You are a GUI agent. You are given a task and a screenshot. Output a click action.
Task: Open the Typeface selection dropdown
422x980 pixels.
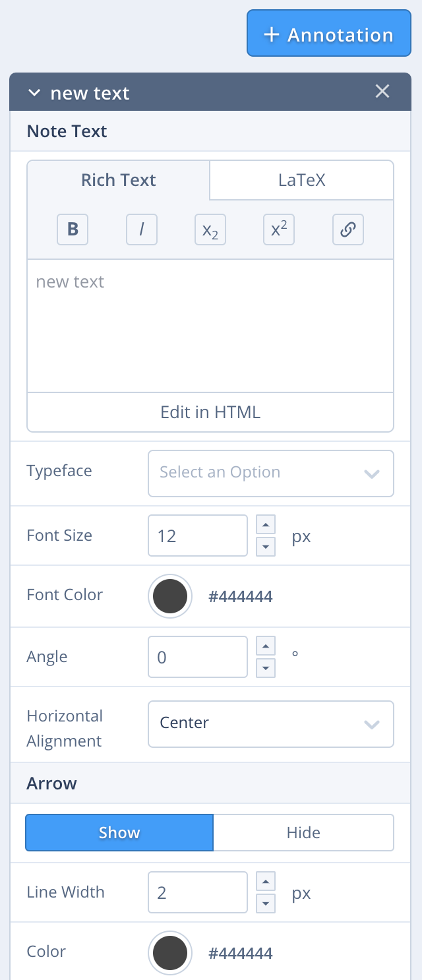point(270,473)
